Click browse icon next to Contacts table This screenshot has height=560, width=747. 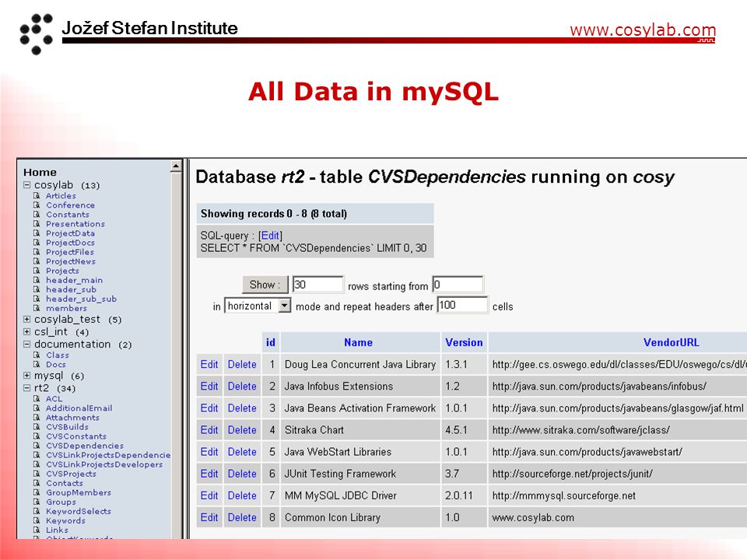point(37,483)
